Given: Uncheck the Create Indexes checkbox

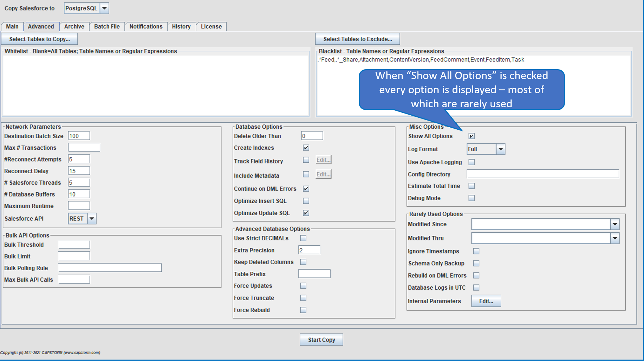Looking at the screenshot, I should [306, 148].
